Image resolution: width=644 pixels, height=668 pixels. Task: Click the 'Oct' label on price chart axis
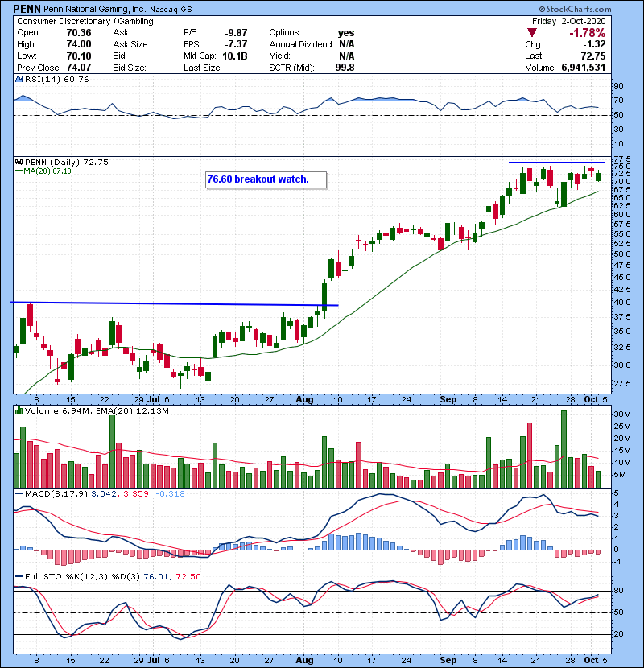(591, 400)
